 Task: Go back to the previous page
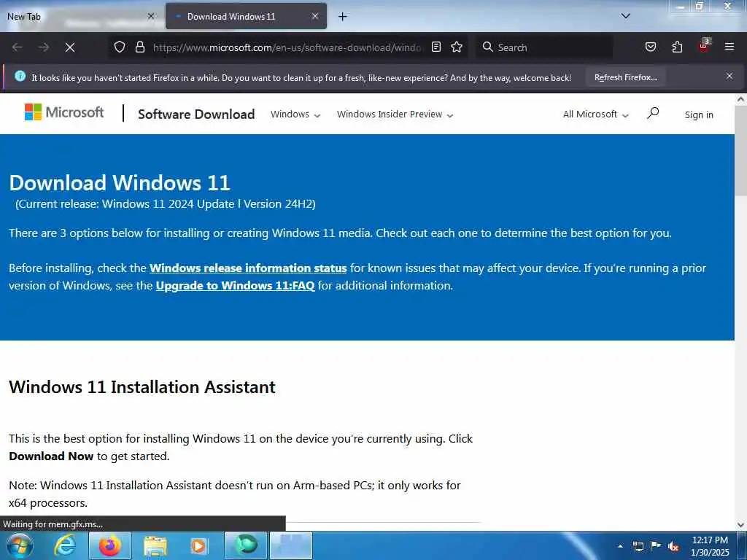click(x=18, y=47)
